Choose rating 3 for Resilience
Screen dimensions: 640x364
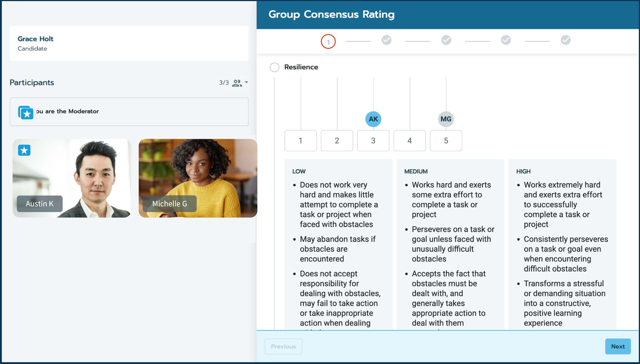click(373, 140)
